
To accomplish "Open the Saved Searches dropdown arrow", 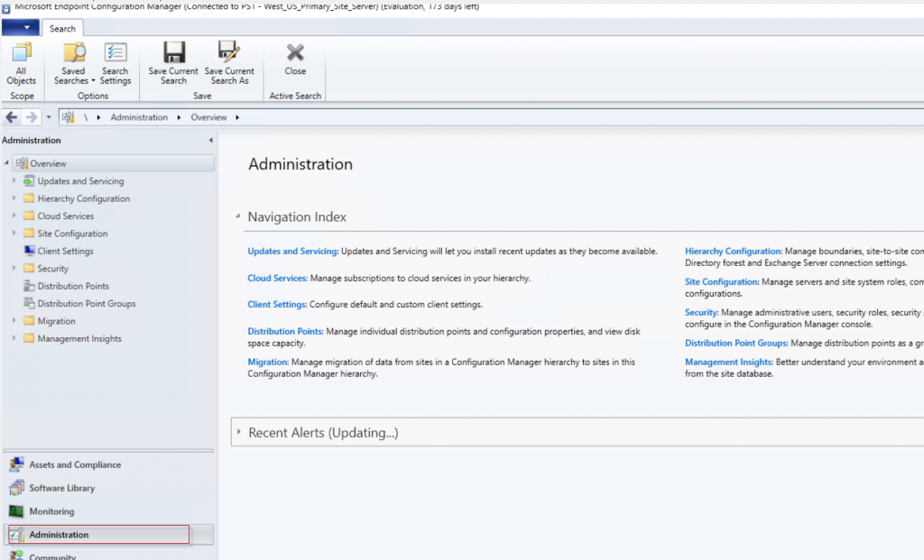I will pos(93,80).
